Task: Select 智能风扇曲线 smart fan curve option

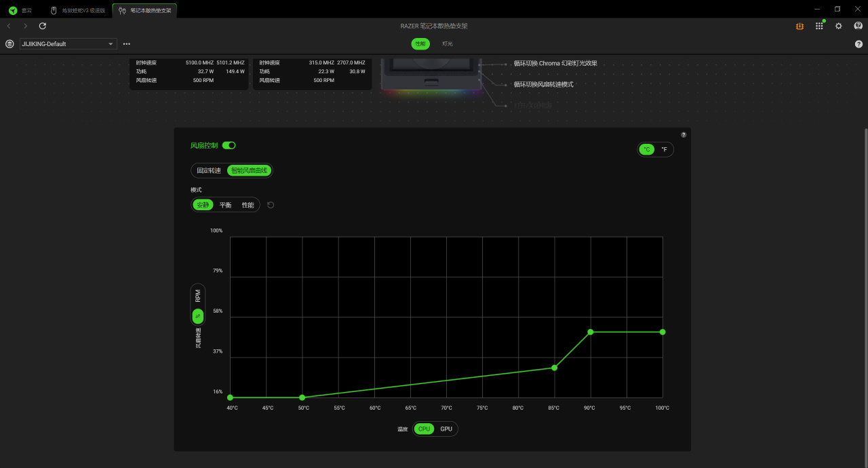Action: (249, 170)
